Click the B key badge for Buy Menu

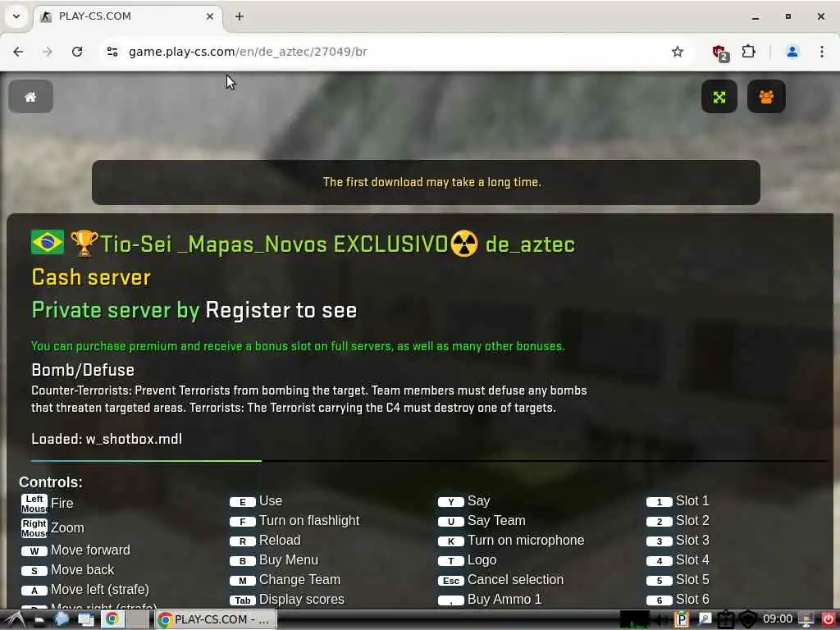[243, 561]
